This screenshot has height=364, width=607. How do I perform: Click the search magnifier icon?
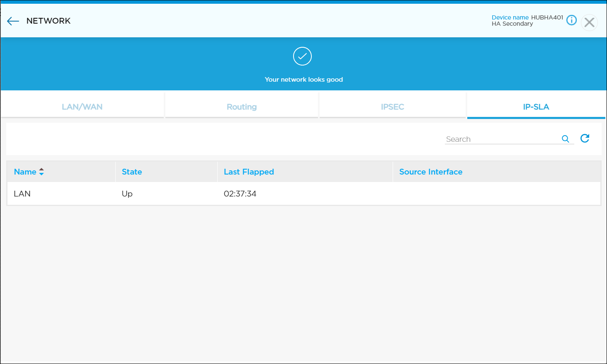(x=565, y=139)
